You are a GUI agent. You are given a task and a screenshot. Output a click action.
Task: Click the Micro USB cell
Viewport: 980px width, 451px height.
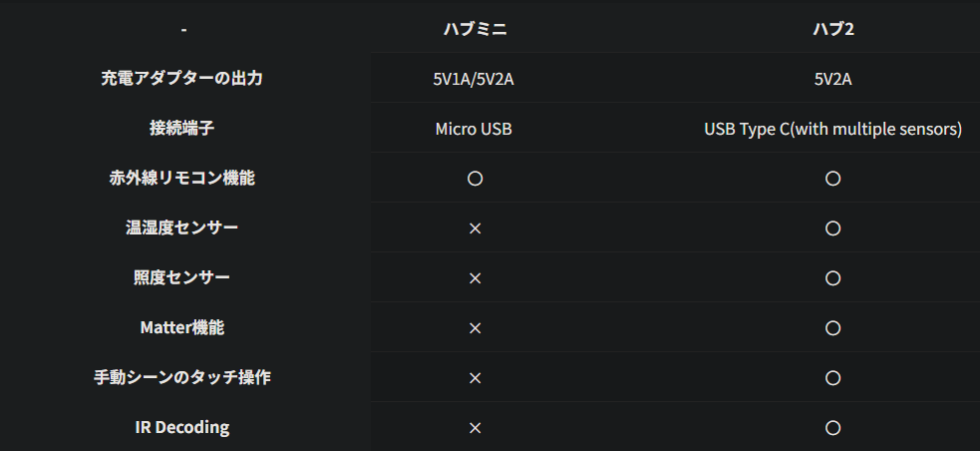(x=474, y=129)
